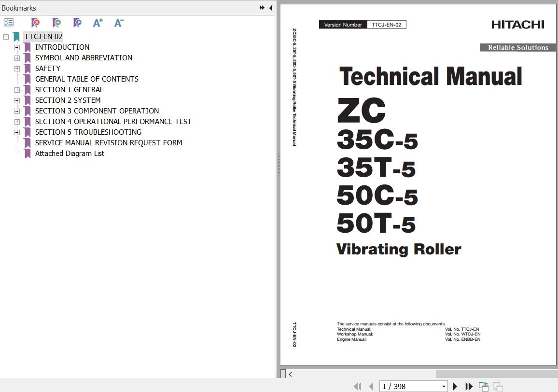This screenshot has height=392, width=558.
Task: Open GENERAL TABLE OF CONTENTS bookmark
Action: 87,79
